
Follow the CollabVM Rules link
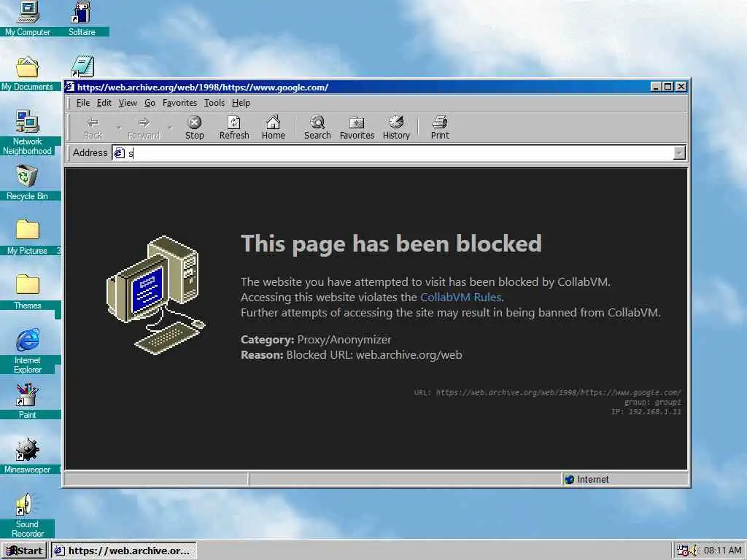461,297
